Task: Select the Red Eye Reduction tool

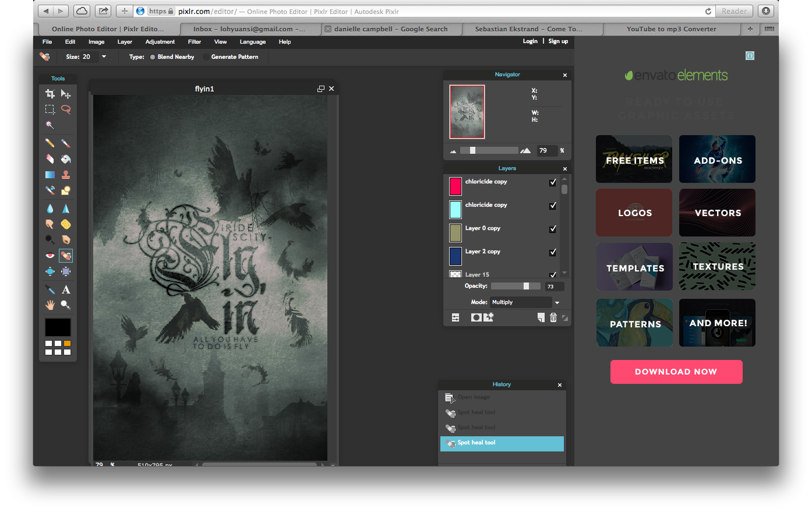Action: coord(50,256)
